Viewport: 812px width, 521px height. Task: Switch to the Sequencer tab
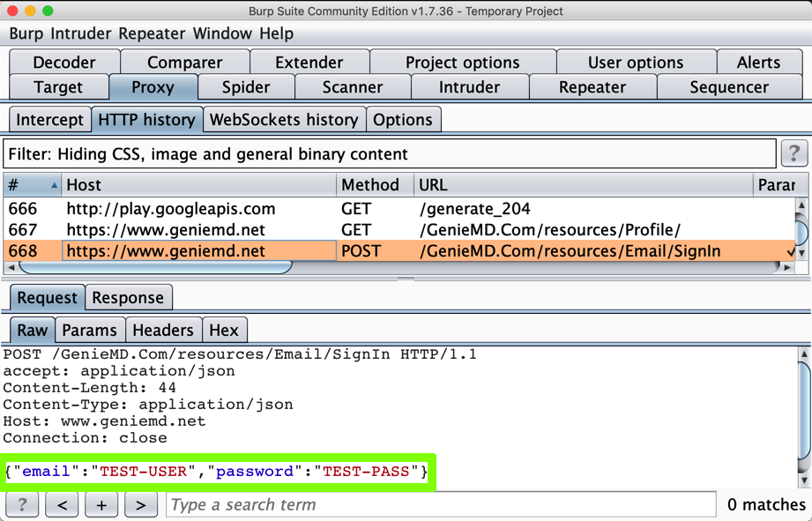click(729, 87)
